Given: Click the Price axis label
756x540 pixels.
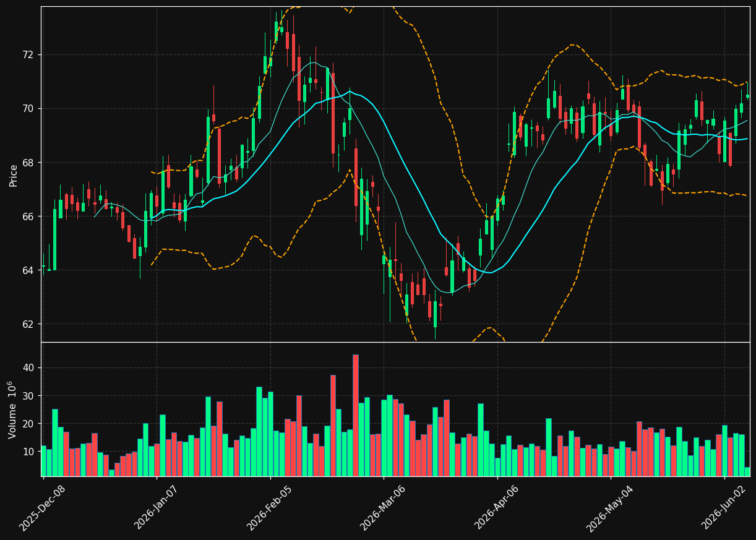Looking at the screenshot, I should [14, 175].
